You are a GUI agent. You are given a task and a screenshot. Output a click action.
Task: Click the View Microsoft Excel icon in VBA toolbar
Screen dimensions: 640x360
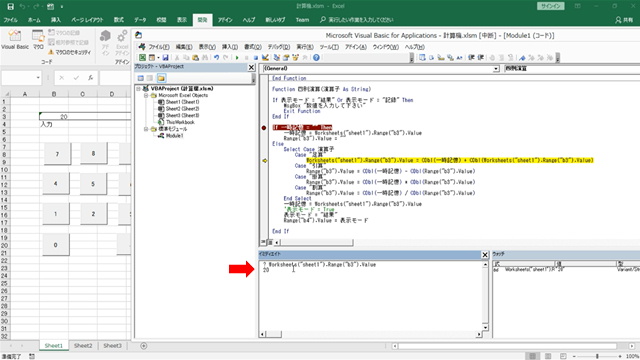click(x=142, y=58)
